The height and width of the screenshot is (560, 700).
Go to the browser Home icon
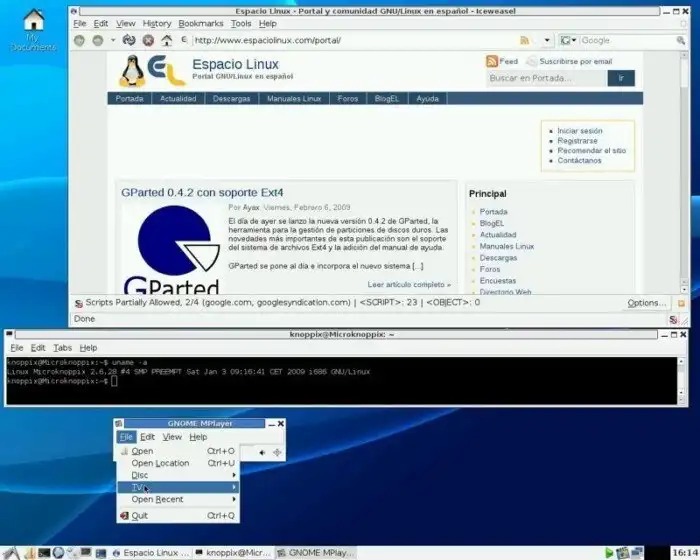pos(167,41)
